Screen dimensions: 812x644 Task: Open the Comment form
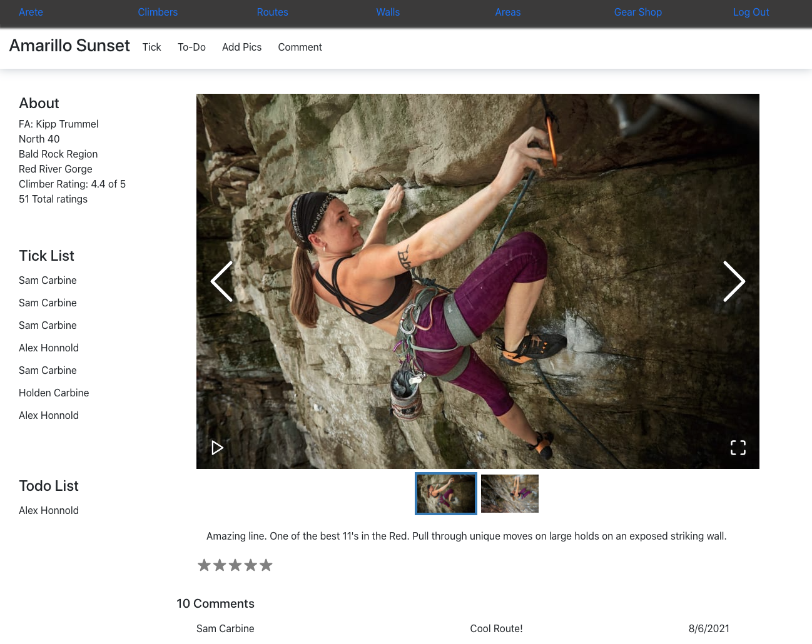point(300,47)
